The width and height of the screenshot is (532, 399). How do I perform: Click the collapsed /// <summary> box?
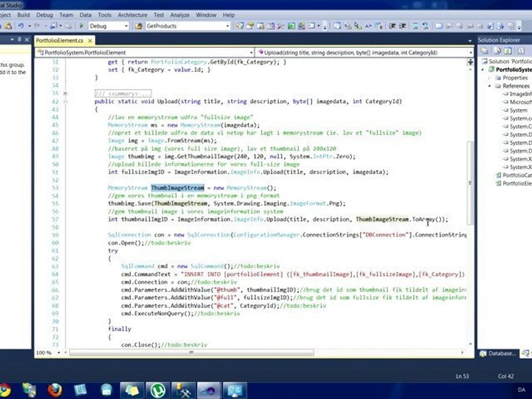tap(123, 93)
